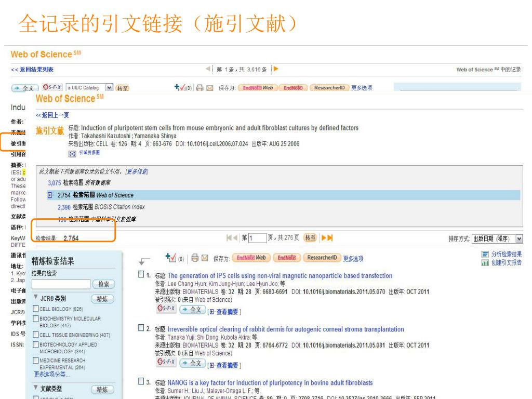Image resolution: width=532 pixels, height=399 pixels.
Task: Jump to last page of citing results
Action: (x=330, y=238)
